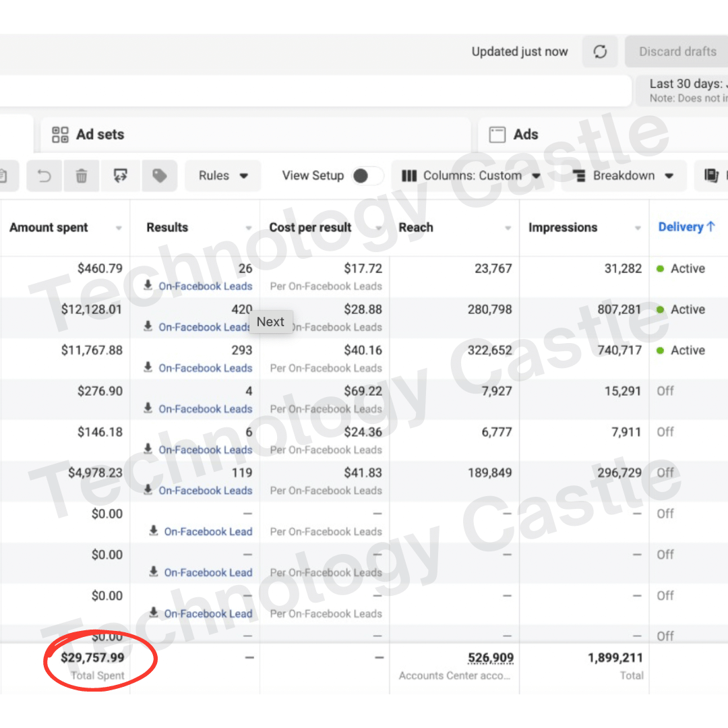Click the refresh icon beside Updated just now
728x728 pixels.
tap(600, 52)
